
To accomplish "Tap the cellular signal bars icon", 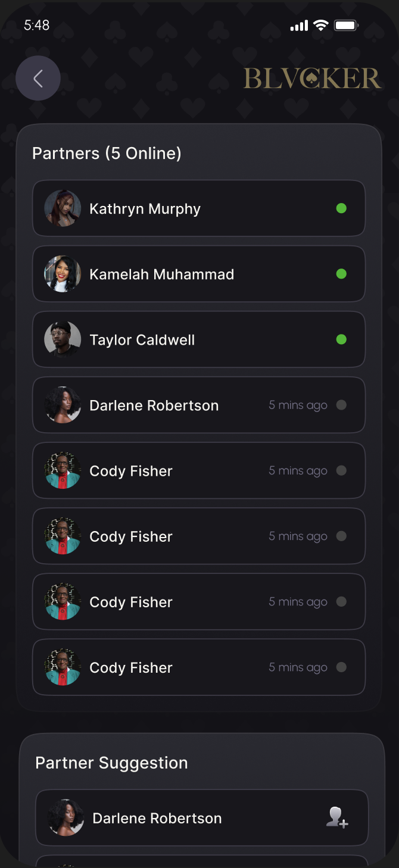I will pos(299,26).
